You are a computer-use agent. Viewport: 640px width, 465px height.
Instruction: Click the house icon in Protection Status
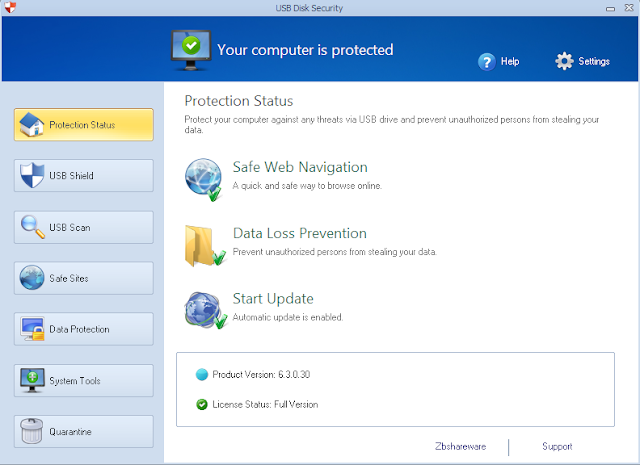point(31,125)
